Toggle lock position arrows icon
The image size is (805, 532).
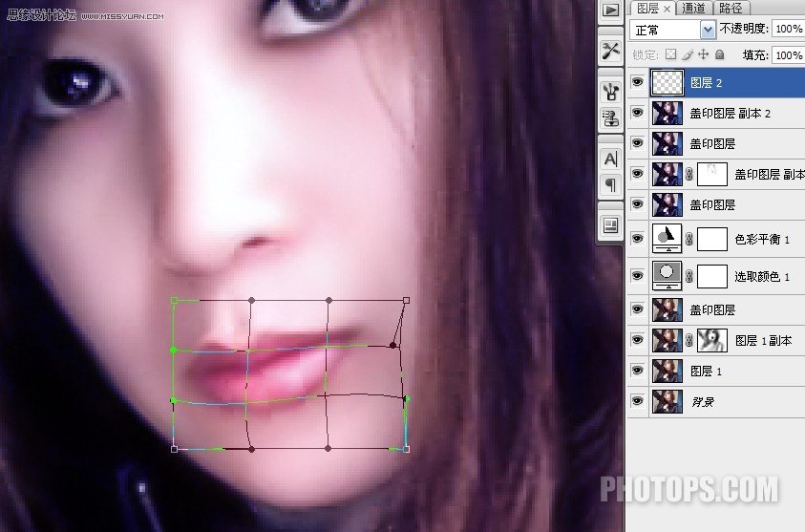click(704, 53)
